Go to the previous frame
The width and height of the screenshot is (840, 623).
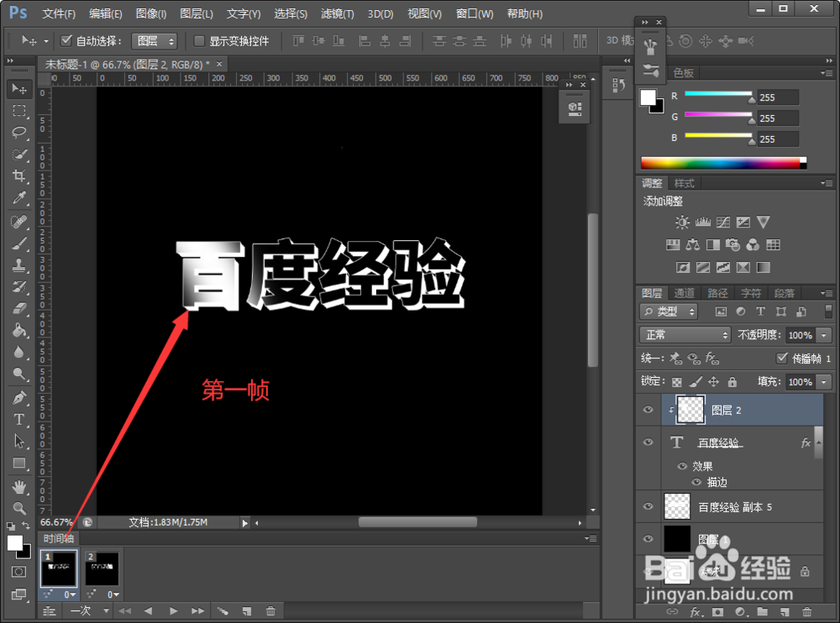[x=149, y=610]
